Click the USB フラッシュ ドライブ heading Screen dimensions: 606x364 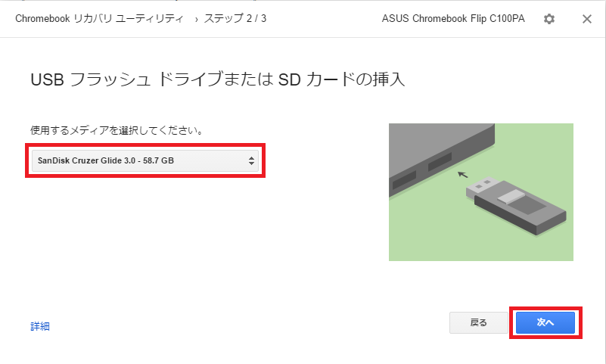[x=217, y=79]
